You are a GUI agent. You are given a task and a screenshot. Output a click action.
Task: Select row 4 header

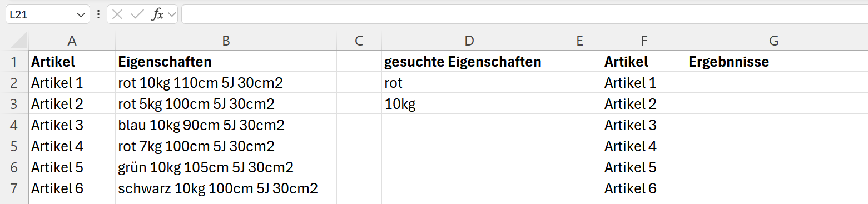[14, 125]
